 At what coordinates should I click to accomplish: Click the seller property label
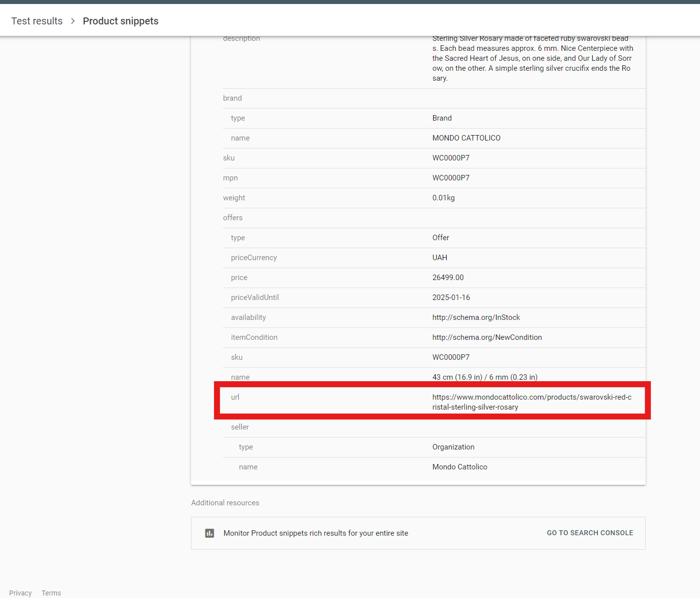point(240,427)
